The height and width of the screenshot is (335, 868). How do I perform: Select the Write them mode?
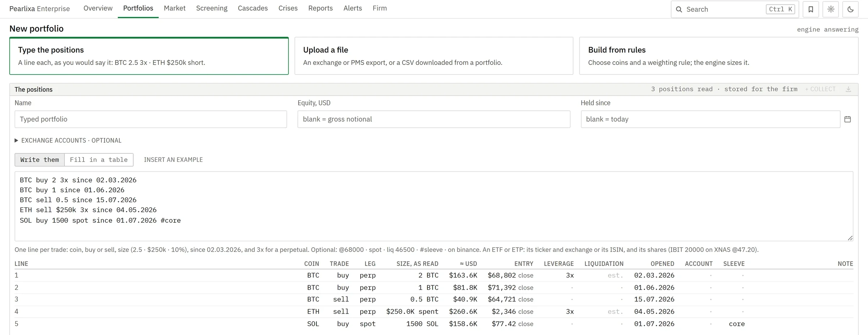[x=40, y=160]
